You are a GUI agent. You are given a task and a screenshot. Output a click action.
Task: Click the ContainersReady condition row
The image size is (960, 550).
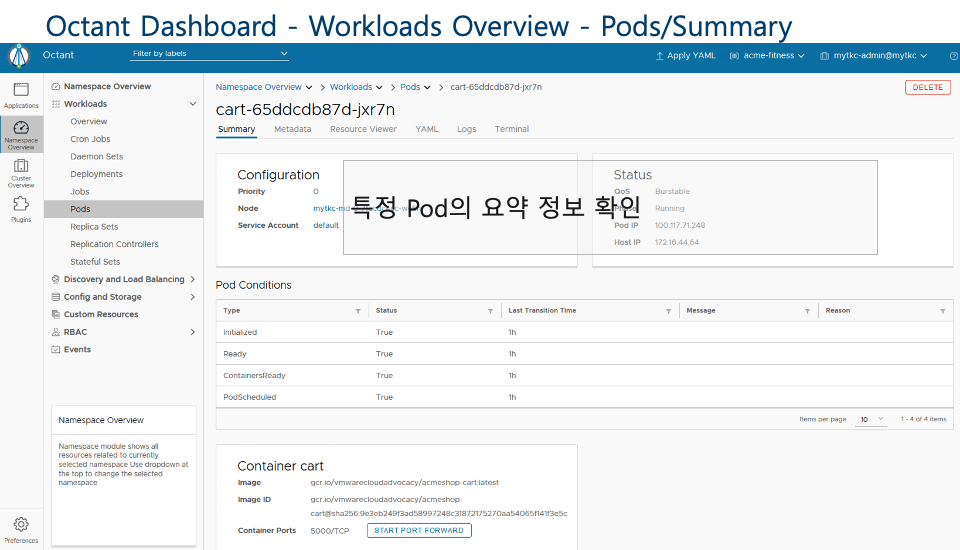point(585,375)
